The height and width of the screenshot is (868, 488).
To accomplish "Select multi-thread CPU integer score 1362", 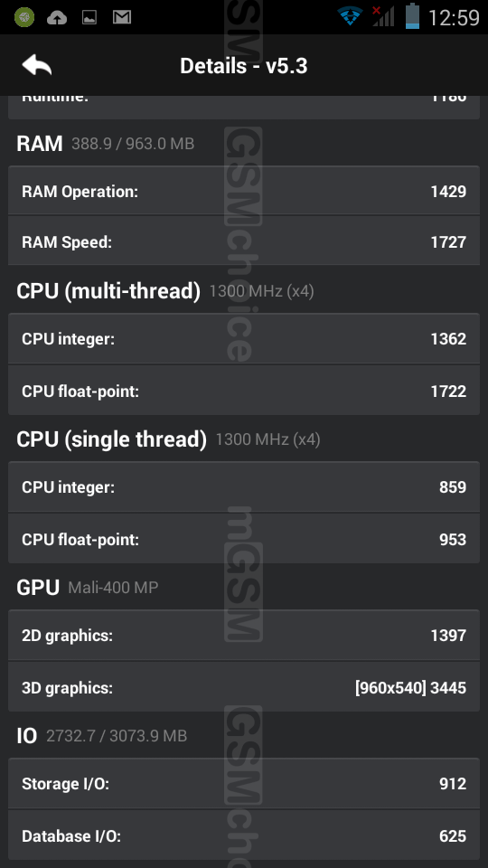I will pos(244,339).
